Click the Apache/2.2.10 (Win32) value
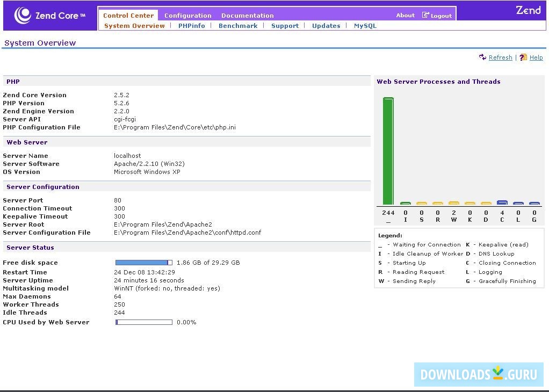The image size is (549, 392). (149, 163)
